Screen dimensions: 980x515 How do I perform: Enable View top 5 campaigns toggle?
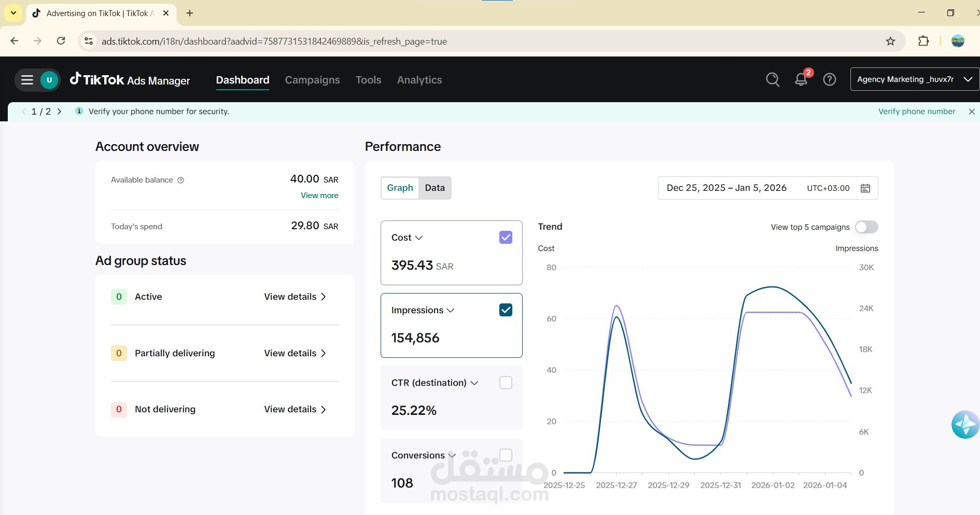click(866, 227)
